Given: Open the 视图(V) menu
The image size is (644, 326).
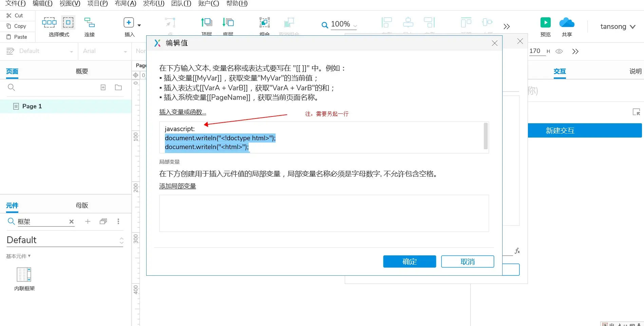Looking at the screenshot, I should coord(70,3).
